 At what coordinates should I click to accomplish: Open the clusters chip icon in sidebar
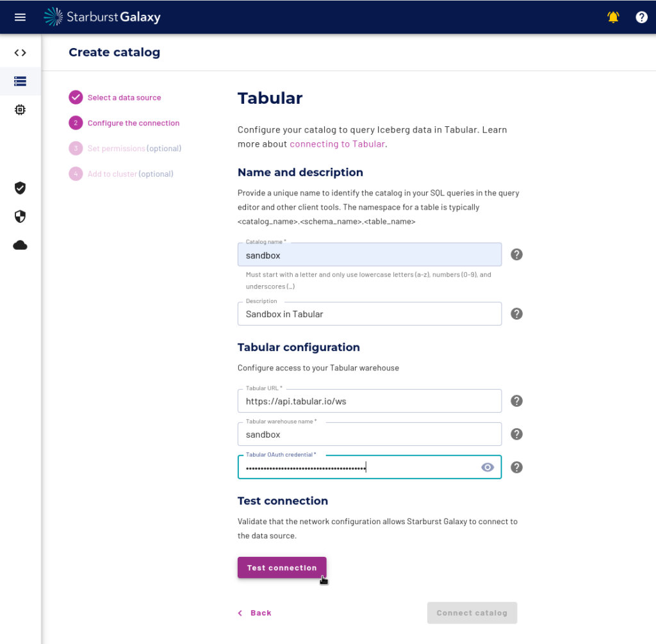click(20, 110)
